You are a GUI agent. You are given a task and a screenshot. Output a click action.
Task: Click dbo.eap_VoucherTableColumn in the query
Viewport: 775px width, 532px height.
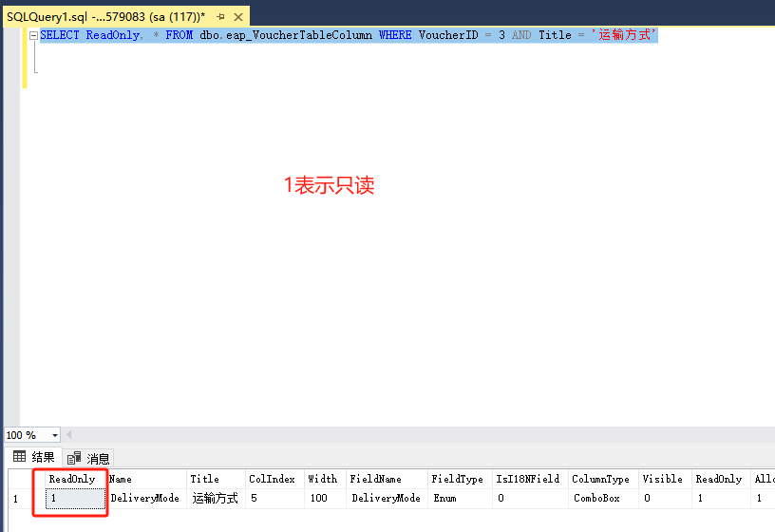286,35
